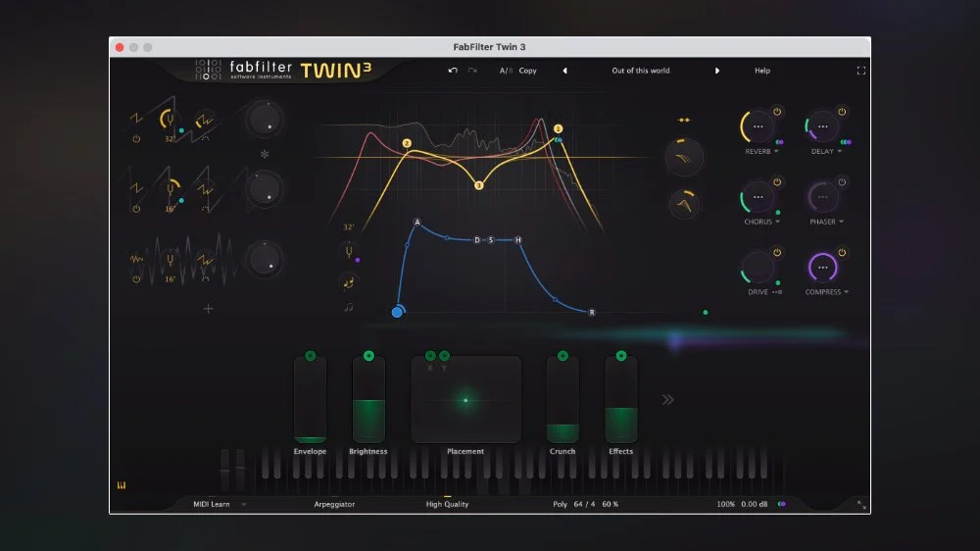The width and height of the screenshot is (980, 551).
Task: Click the envelope Release point R
Action: coord(592,312)
